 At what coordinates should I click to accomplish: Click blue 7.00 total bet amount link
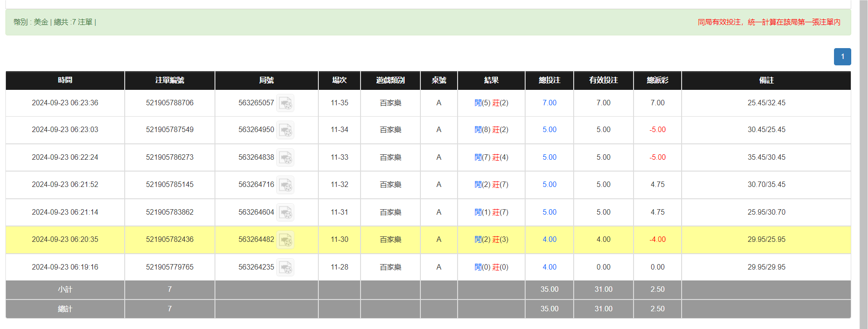tap(549, 103)
